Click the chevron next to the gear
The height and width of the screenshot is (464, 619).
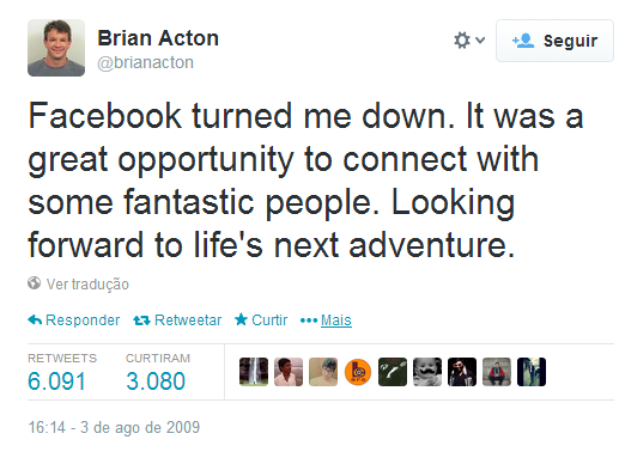tap(480, 40)
